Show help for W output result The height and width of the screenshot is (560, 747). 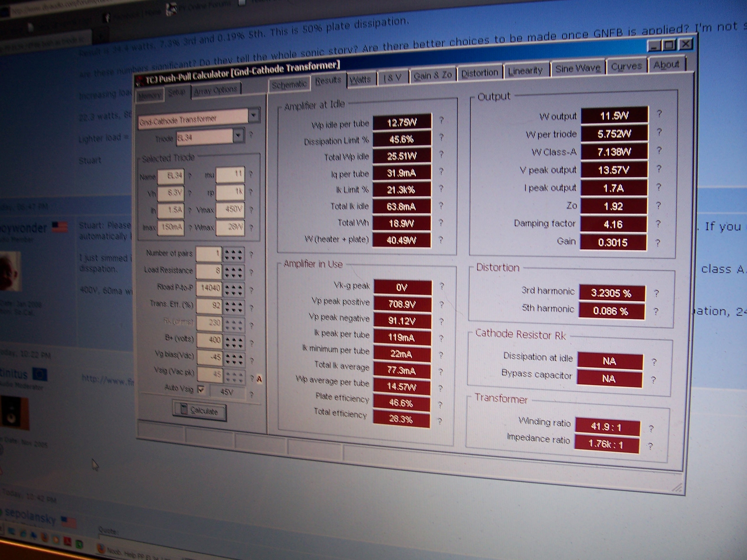659,114
